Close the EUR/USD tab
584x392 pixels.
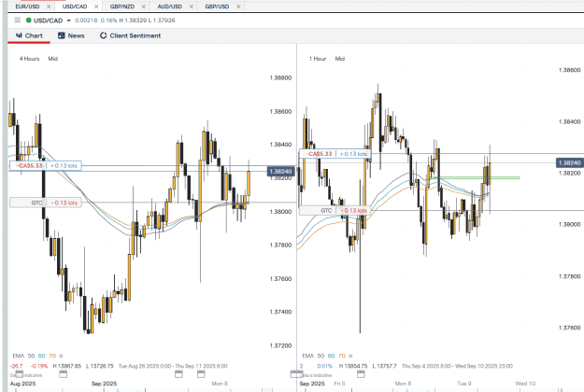pyautogui.click(x=49, y=7)
